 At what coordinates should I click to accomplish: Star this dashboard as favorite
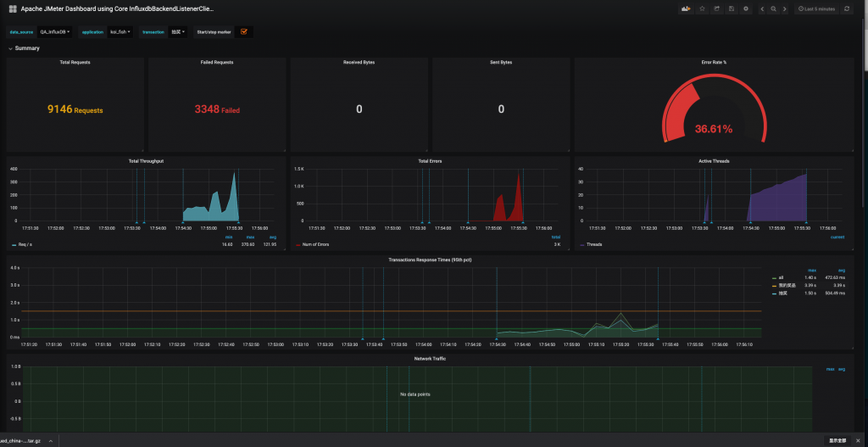tap(703, 8)
